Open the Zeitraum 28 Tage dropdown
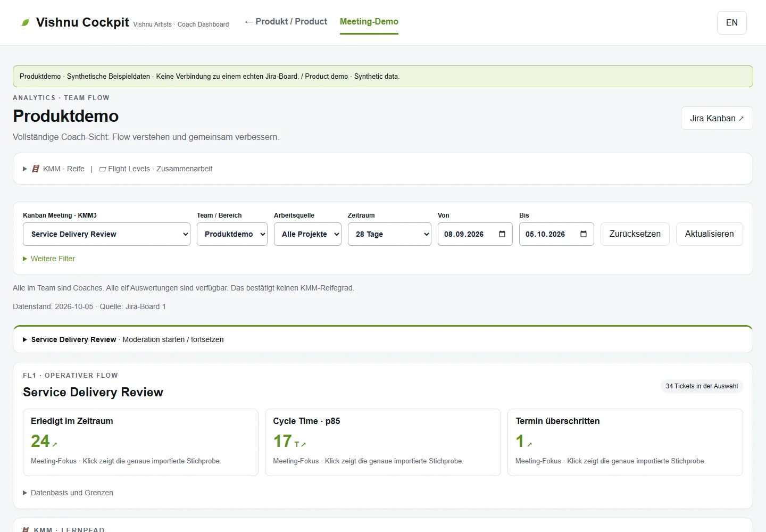 click(x=389, y=234)
